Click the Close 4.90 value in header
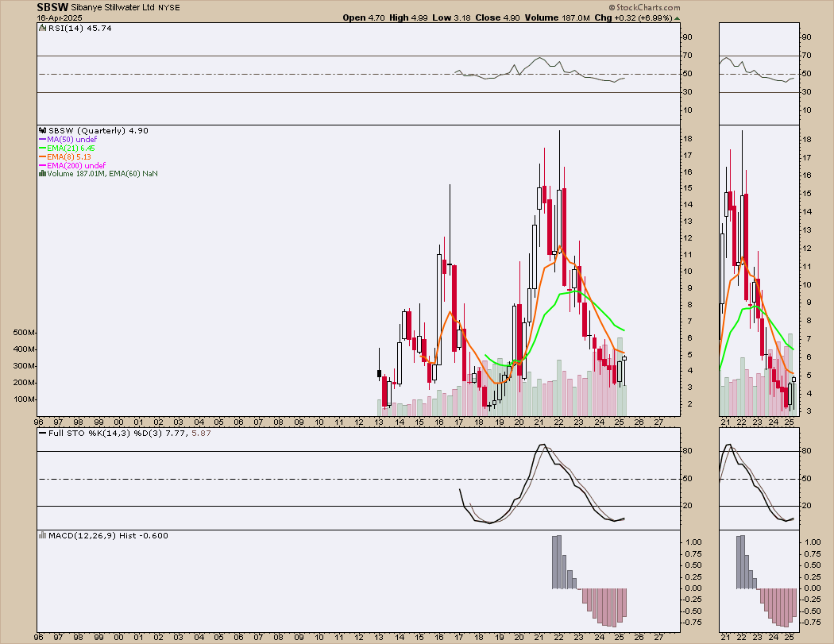This screenshot has width=834, height=644. [x=498, y=17]
